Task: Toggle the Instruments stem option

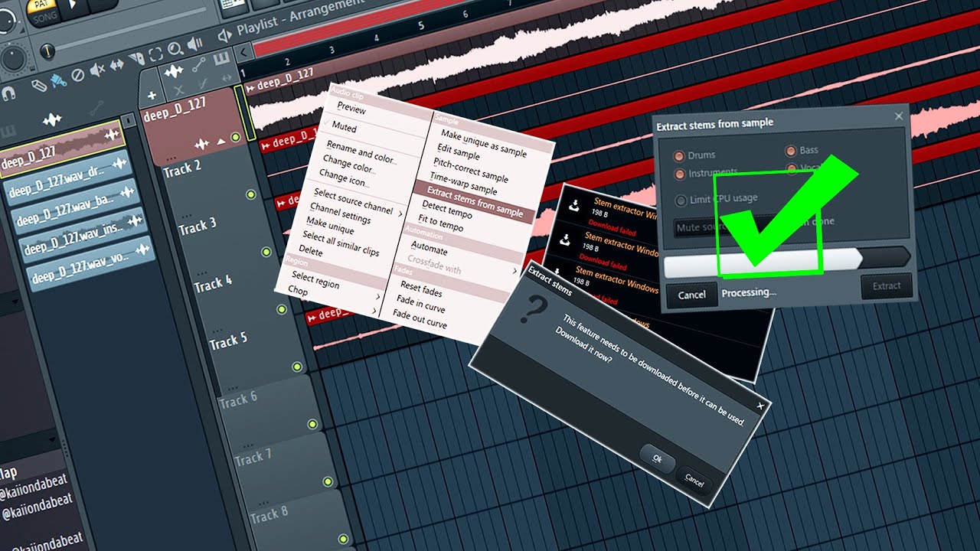Action: 679,174
